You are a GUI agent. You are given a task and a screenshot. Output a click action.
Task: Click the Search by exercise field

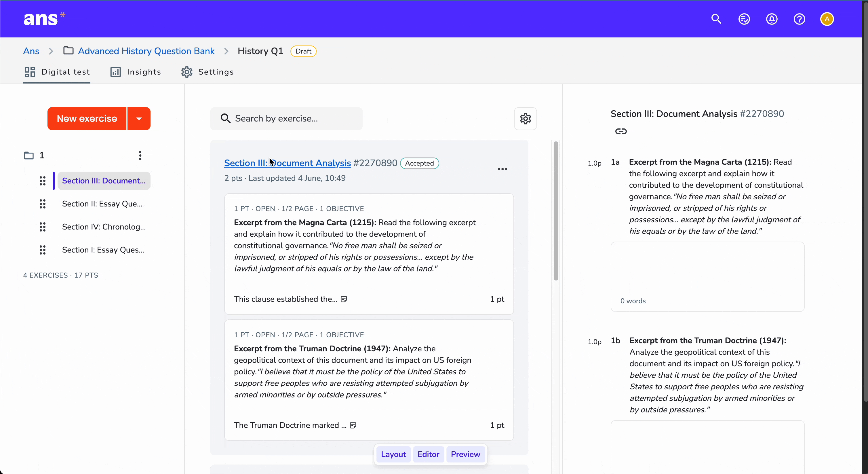[x=286, y=119]
